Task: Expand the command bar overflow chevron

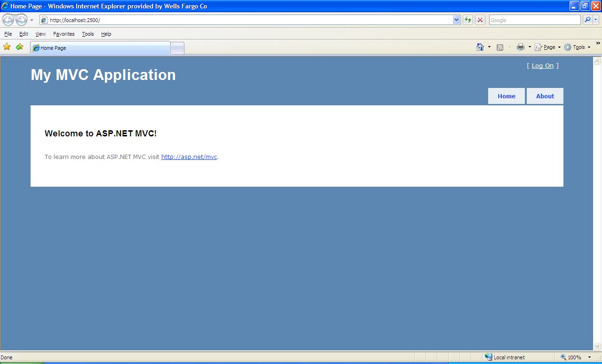Action: (598, 43)
